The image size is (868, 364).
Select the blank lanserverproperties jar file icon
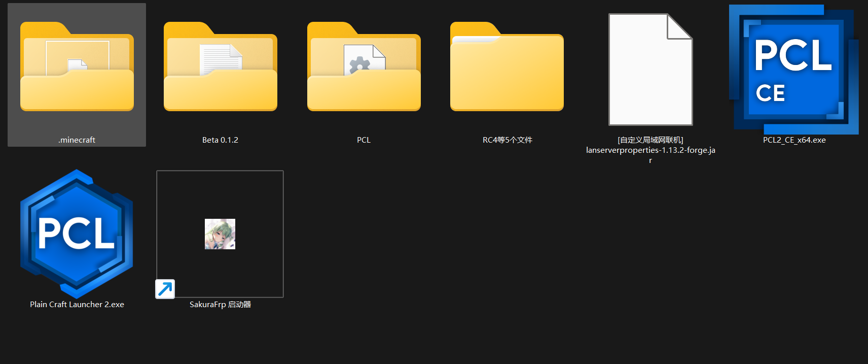(650, 70)
